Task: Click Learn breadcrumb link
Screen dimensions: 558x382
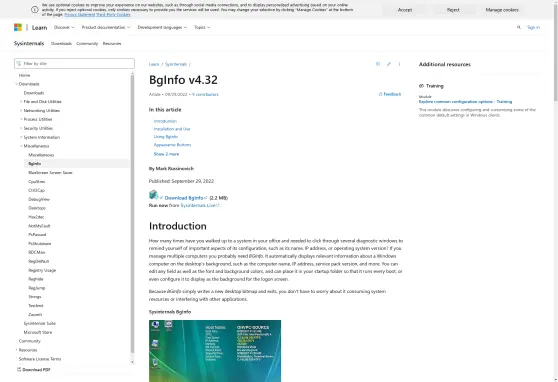Action: point(154,64)
